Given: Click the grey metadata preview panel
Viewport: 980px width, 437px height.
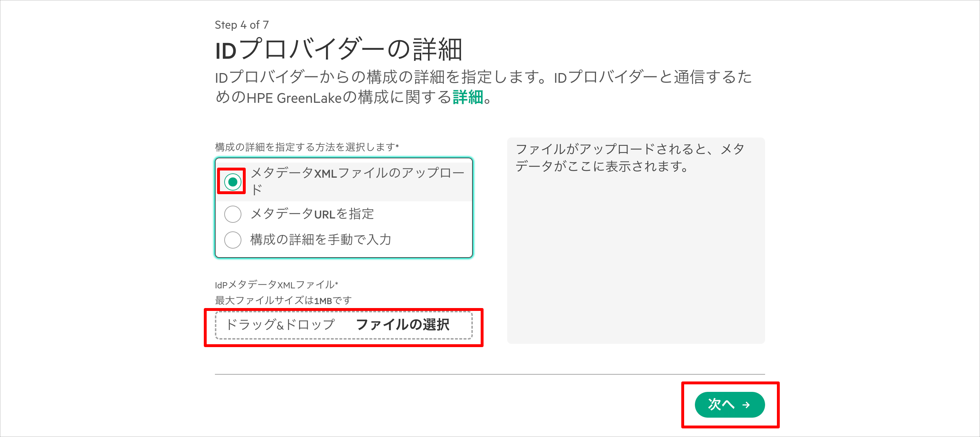Looking at the screenshot, I should (x=636, y=241).
